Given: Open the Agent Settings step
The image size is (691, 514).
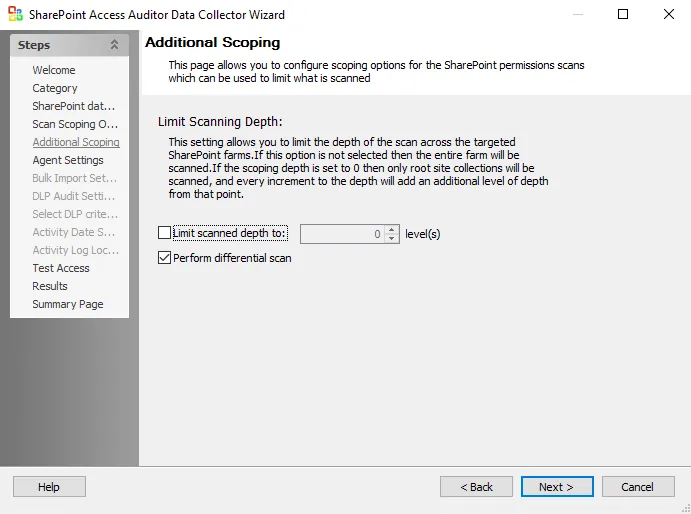Looking at the screenshot, I should [x=68, y=160].
